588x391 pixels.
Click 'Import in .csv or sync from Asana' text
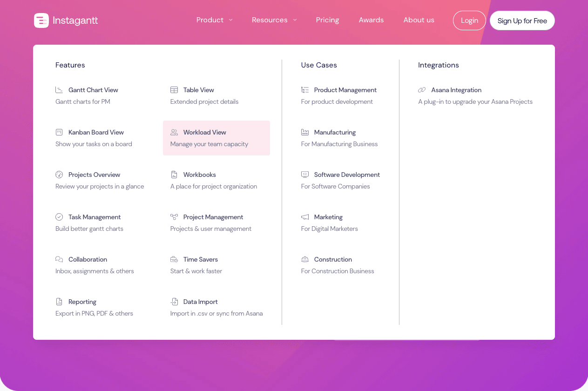216,313
